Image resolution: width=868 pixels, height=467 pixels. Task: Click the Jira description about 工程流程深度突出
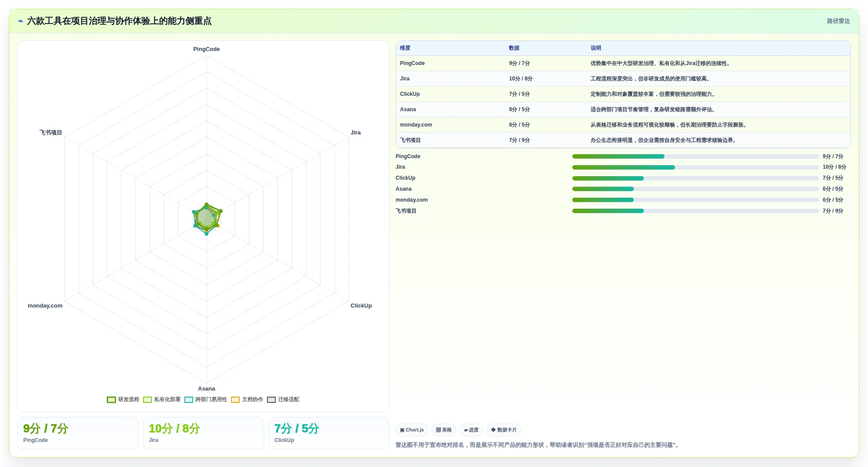tap(651, 79)
